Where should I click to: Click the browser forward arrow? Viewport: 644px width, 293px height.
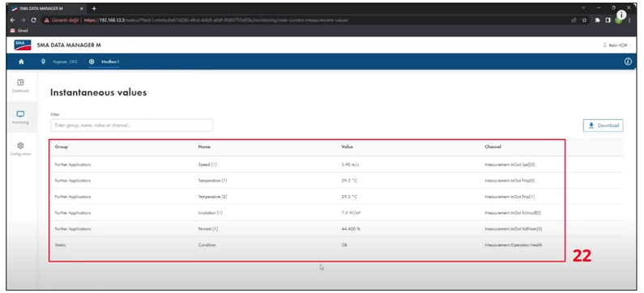click(x=23, y=19)
